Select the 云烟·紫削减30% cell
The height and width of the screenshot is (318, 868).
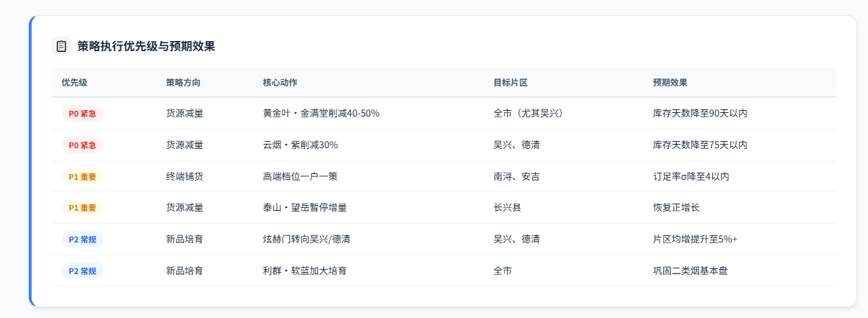coord(301,145)
